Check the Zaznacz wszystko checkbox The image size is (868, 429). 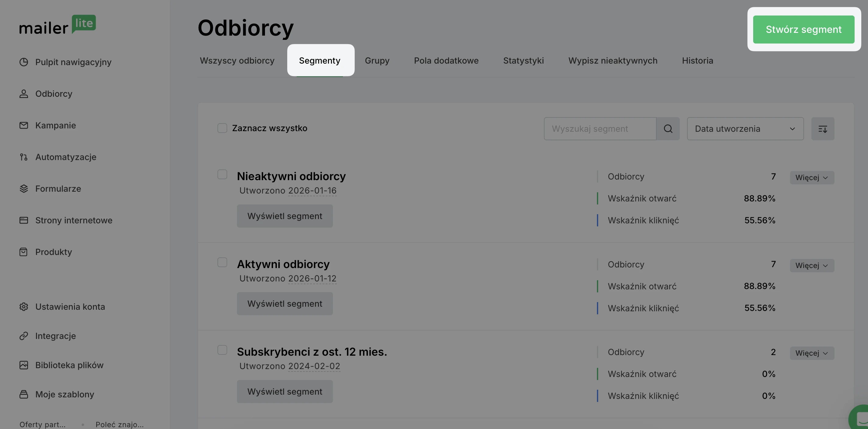point(222,128)
